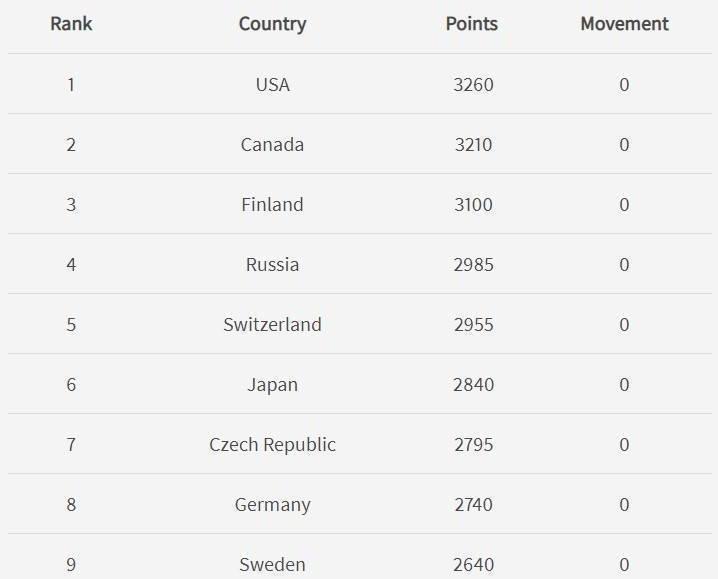
Task: Select the Canada country cell
Action: 272,145
